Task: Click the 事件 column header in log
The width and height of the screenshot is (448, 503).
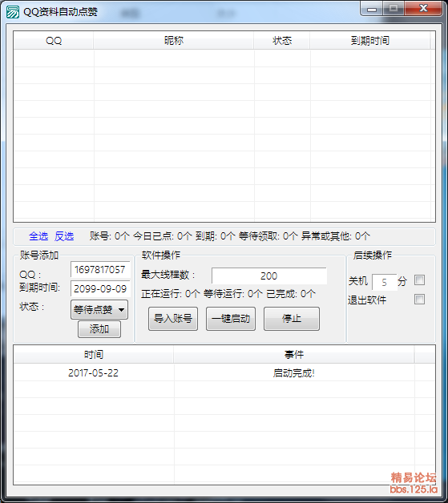Action: tap(294, 355)
